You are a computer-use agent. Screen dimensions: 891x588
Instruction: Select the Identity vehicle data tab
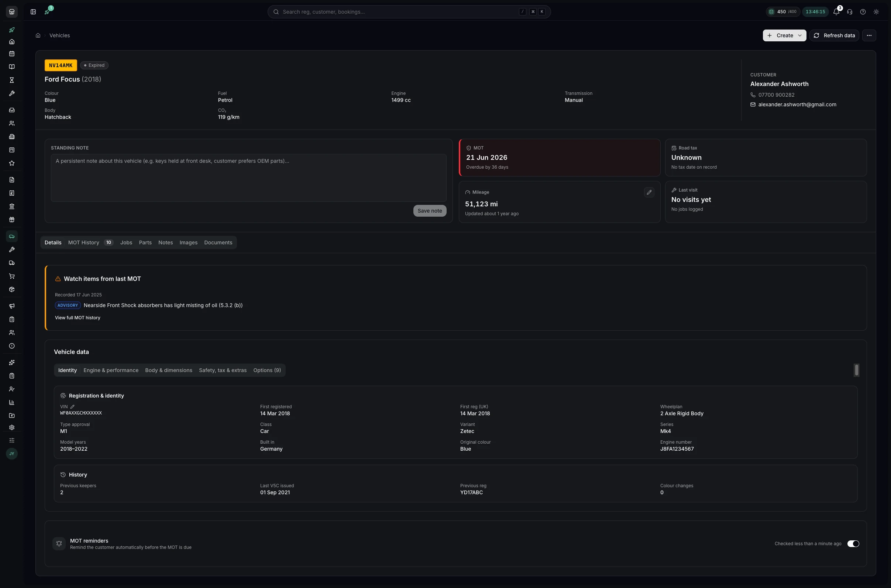(x=68, y=371)
